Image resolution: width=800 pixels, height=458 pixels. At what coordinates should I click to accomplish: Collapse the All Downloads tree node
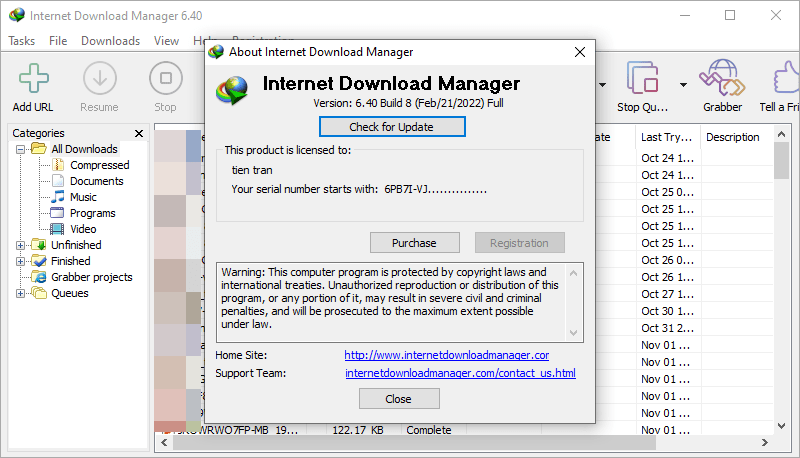coord(20,149)
